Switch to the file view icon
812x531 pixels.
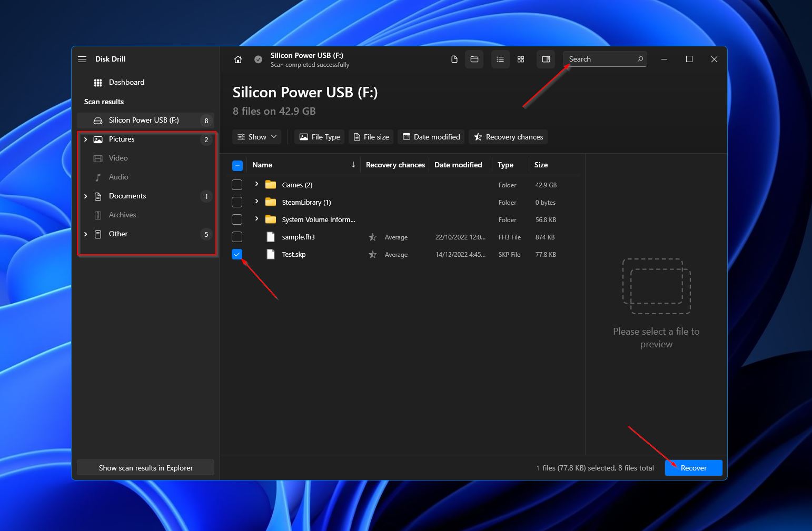coord(454,59)
